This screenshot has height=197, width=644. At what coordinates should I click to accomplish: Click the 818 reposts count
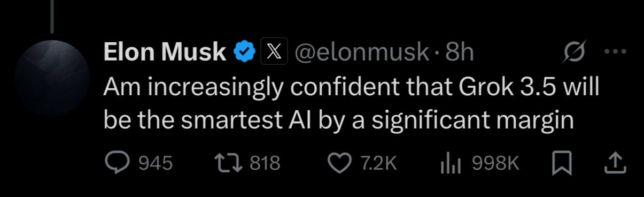[x=265, y=163]
